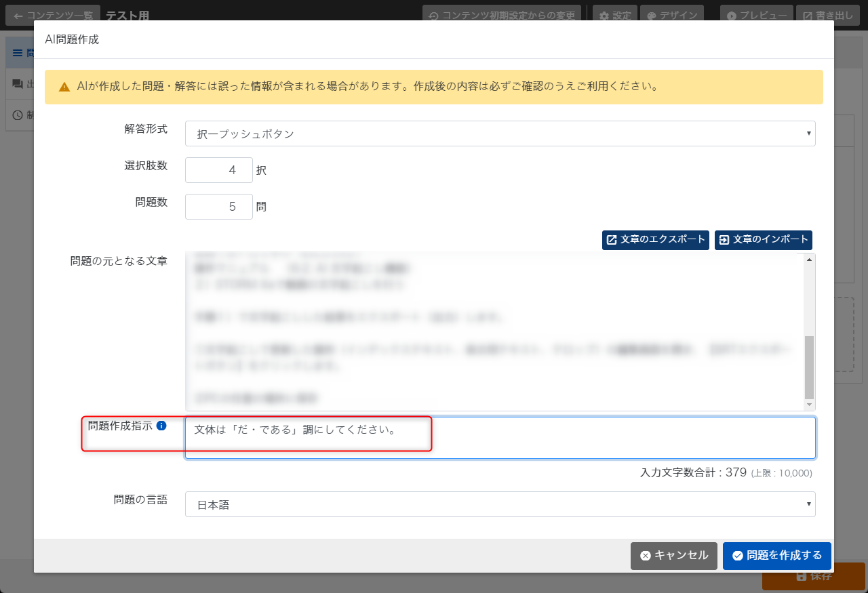Click the 問題数 number field
Image resolution: width=868 pixels, height=593 pixels.
(219, 207)
